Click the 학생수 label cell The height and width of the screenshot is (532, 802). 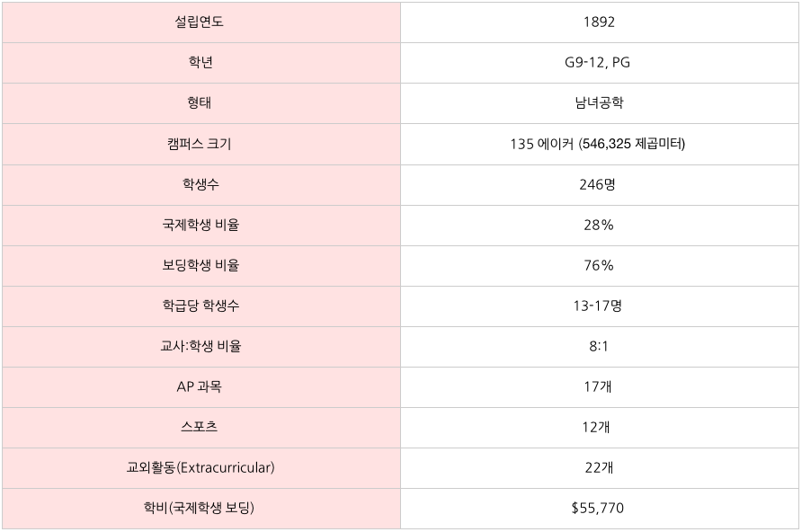pos(200,184)
